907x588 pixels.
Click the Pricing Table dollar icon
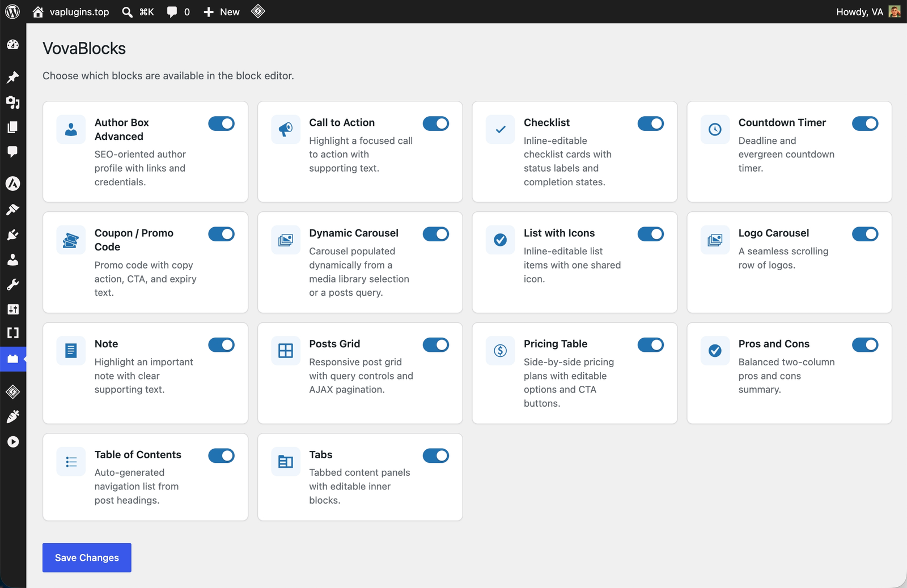[x=501, y=351]
